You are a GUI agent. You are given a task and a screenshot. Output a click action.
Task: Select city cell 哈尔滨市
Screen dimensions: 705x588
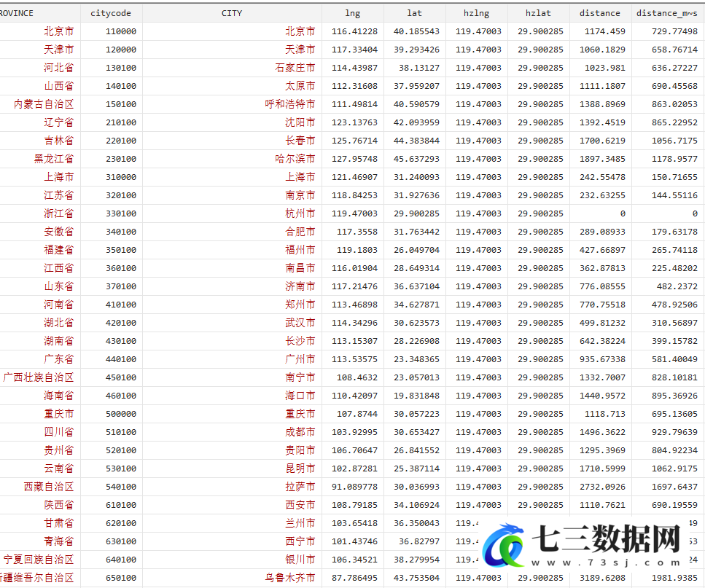(295, 159)
